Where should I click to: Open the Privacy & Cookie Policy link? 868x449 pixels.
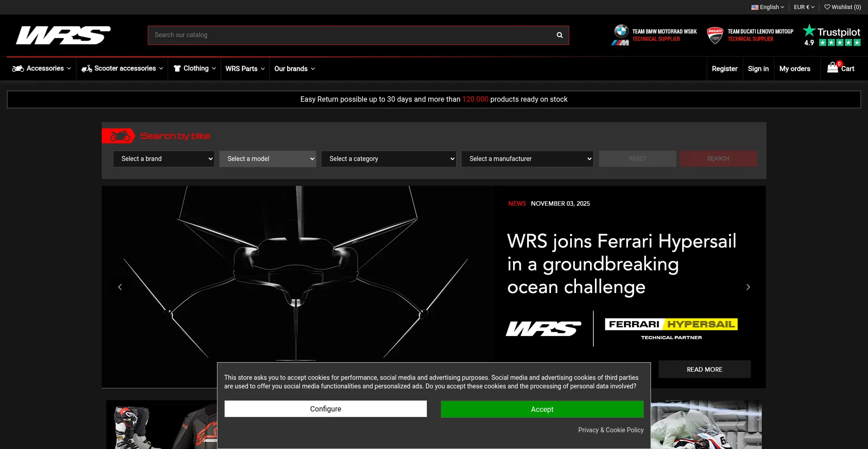click(x=611, y=430)
